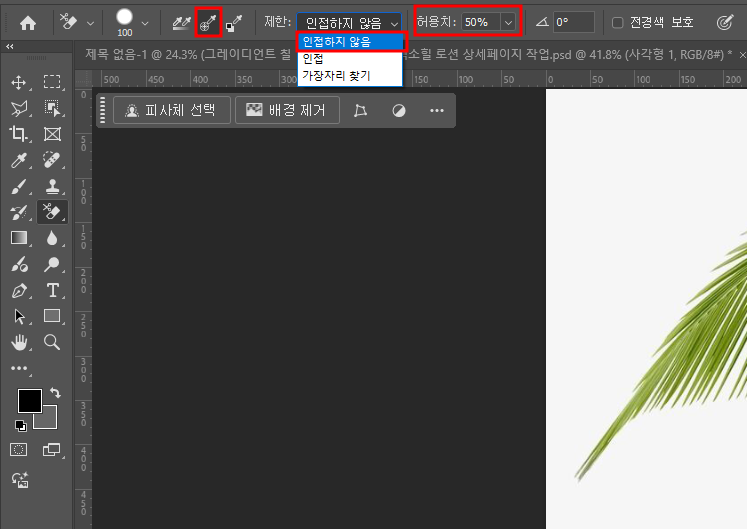747x529 pixels.
Task: Select the Pen tool
Action: [19, 290]
